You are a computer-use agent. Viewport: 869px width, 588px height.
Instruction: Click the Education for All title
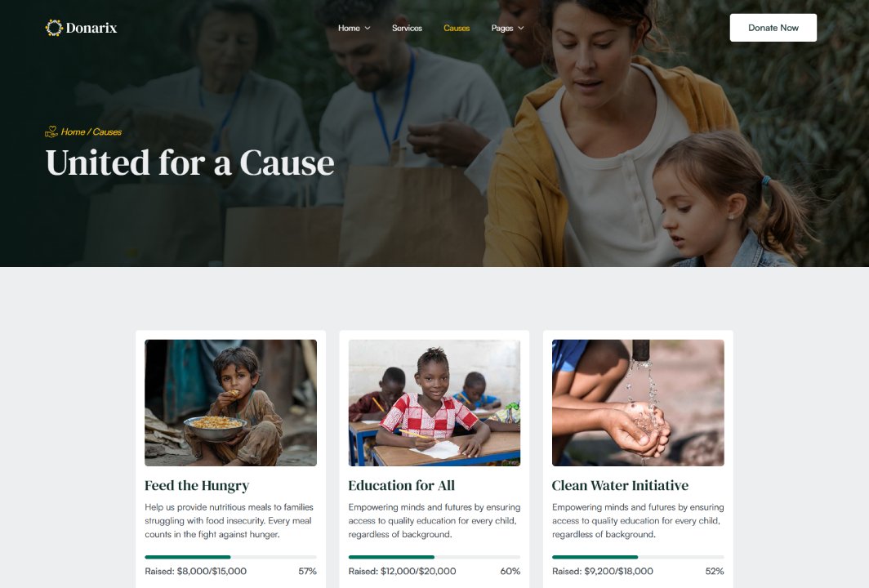[401, 485]
